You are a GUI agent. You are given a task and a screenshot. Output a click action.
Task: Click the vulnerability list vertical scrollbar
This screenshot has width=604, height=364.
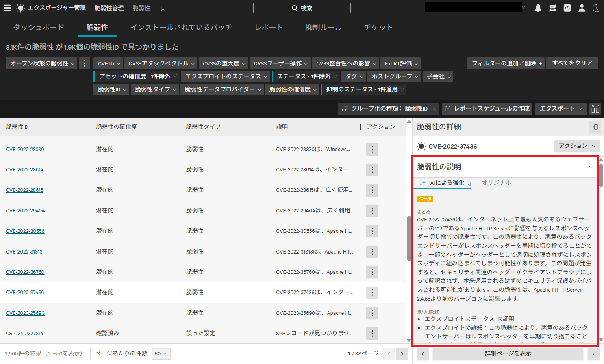pyautogui.click(x=409, y=238)
